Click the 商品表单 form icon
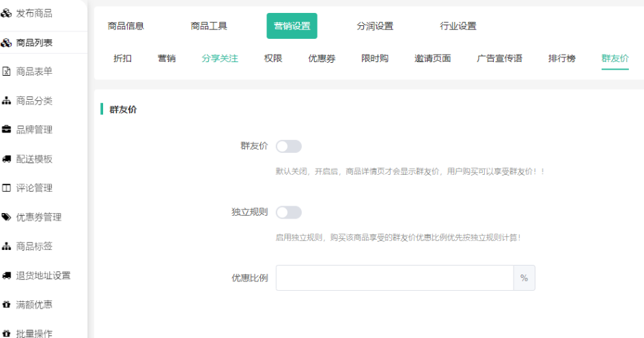The height and width of the screenshot is (338, 644). tap(6, 71)
